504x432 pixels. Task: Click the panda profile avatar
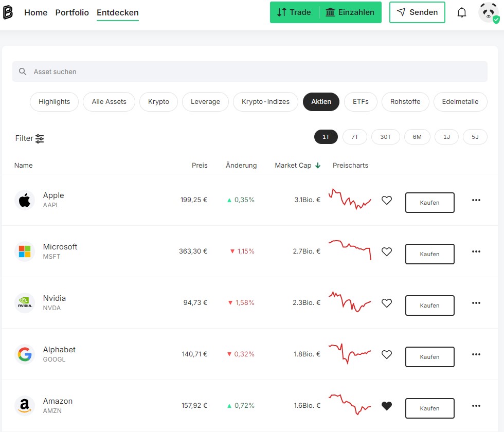(488, 12)
